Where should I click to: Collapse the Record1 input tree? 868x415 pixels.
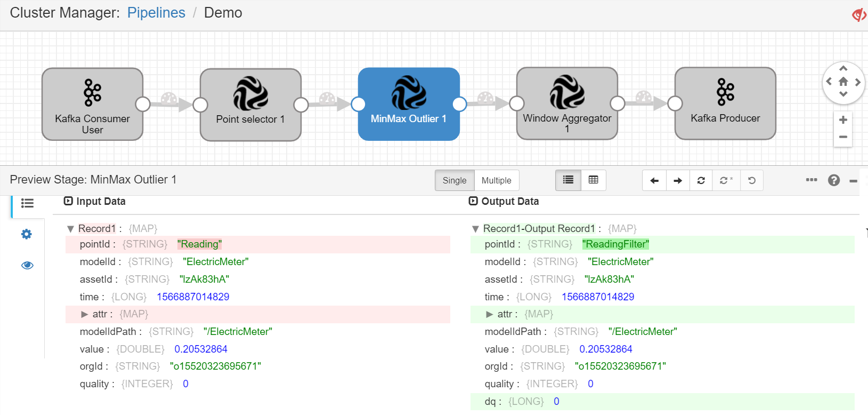click(70, 229)
